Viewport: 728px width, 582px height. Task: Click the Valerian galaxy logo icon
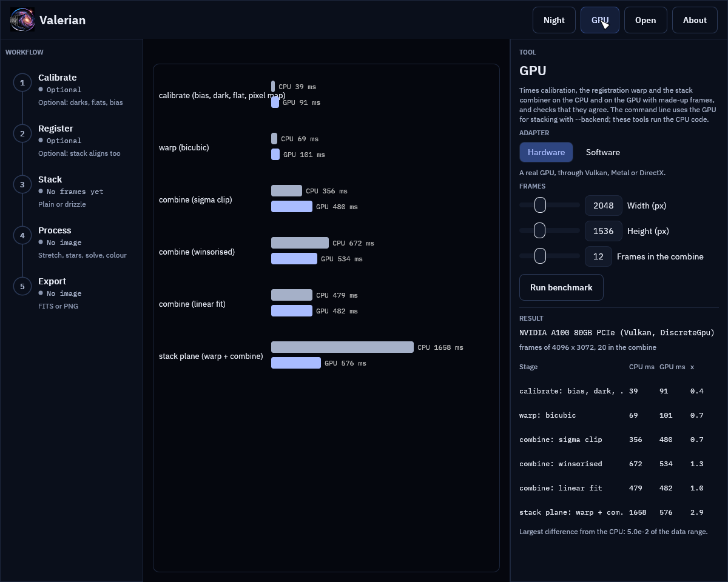point(22,20)
